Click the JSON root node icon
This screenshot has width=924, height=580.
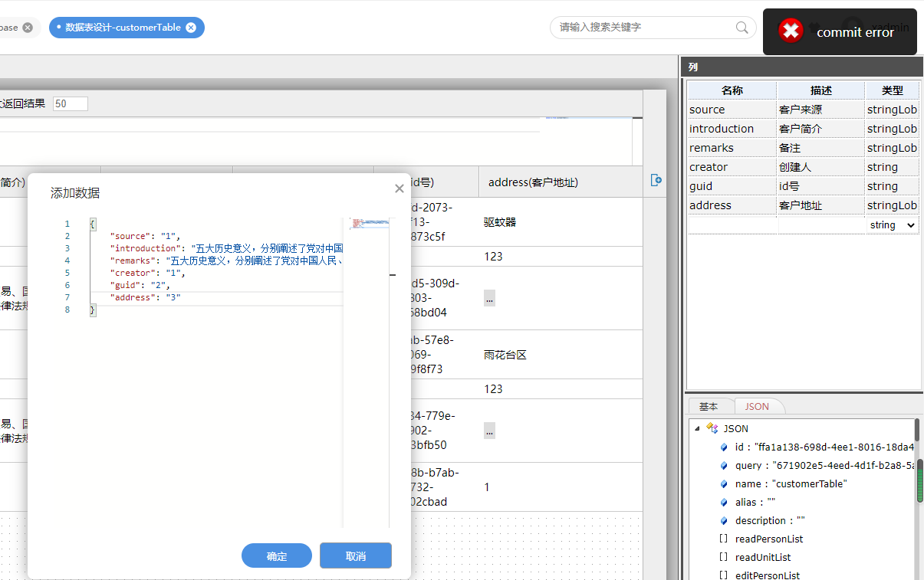pyautogui.click(x=712, y=428)
